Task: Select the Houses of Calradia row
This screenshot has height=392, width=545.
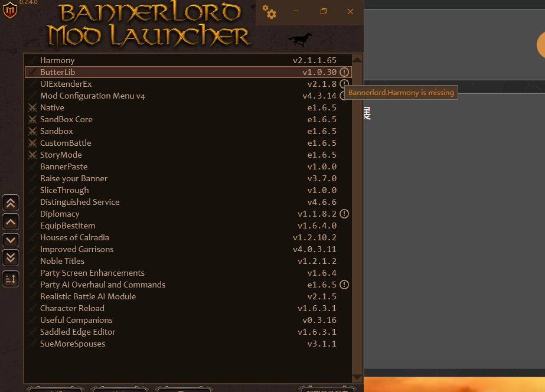Action: 188,237
